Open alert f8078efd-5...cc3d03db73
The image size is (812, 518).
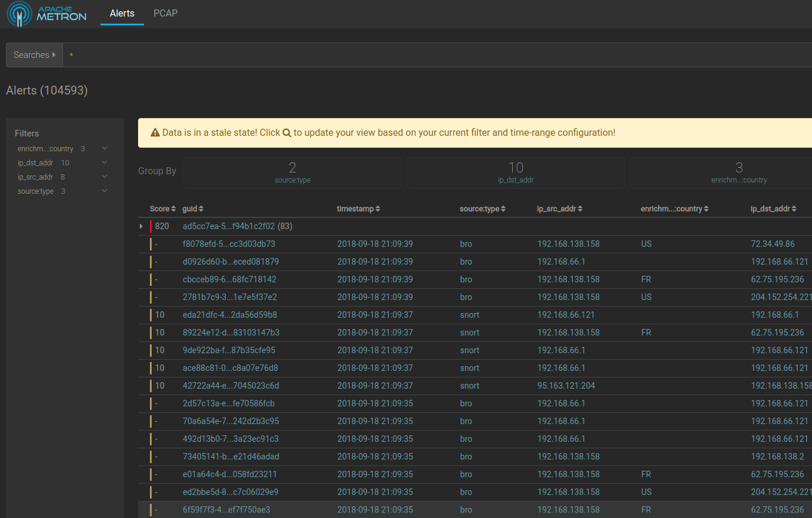229,244
